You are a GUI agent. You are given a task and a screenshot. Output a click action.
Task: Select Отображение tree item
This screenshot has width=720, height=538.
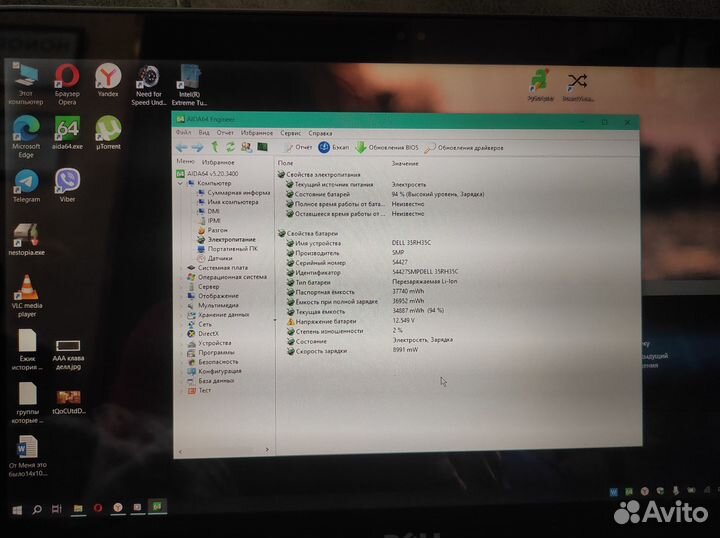213,296
